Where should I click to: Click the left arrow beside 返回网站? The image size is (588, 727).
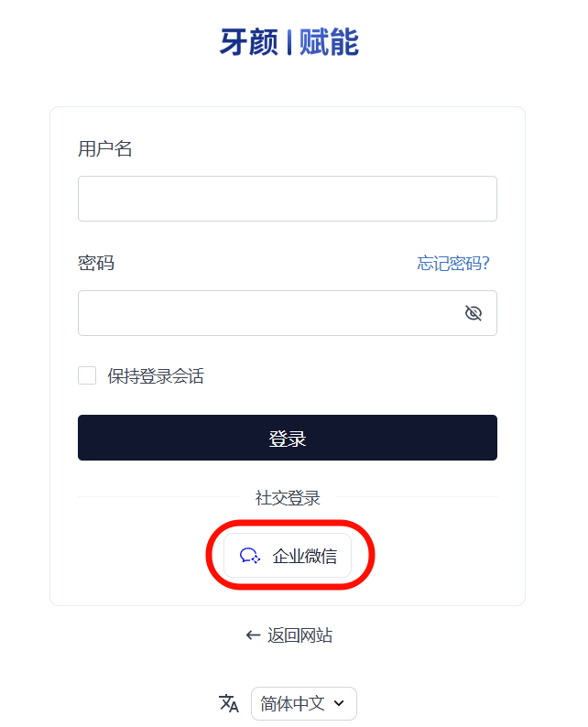(254, 635)
